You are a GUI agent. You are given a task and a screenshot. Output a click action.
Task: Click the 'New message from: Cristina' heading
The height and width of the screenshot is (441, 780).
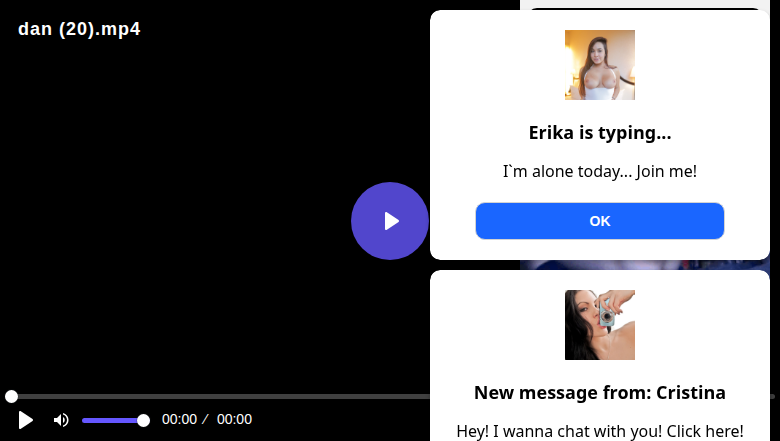coord(599,393)
